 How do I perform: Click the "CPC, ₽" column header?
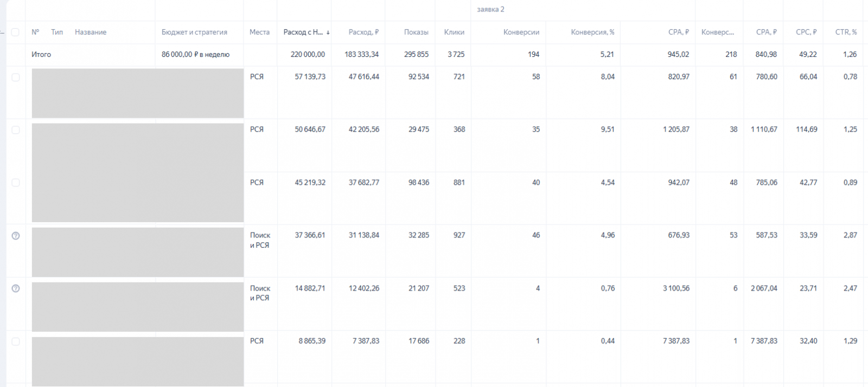point(806,32)
